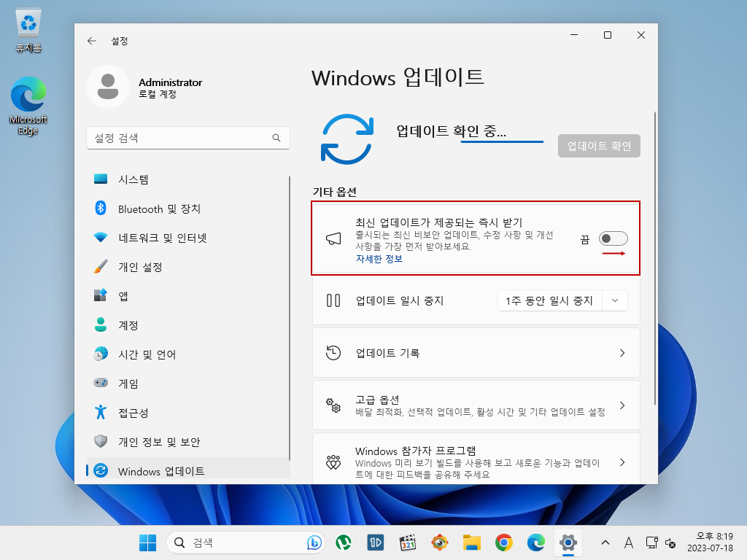Click the 시간 및 언어 globe clock icon
This screenshot has height=560, width=747.
point(101,354)
